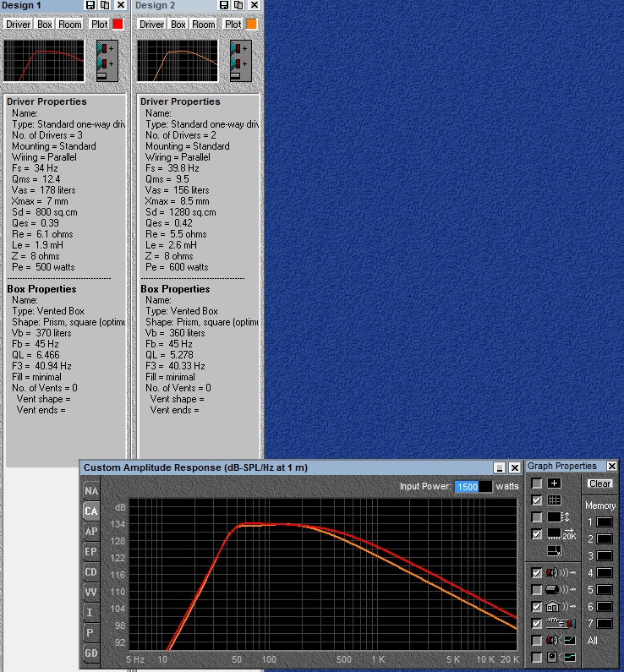This screenshot has height=672, width=624.
Task: Click the 20K frequency range icon
Action: [x=561, y=534]
